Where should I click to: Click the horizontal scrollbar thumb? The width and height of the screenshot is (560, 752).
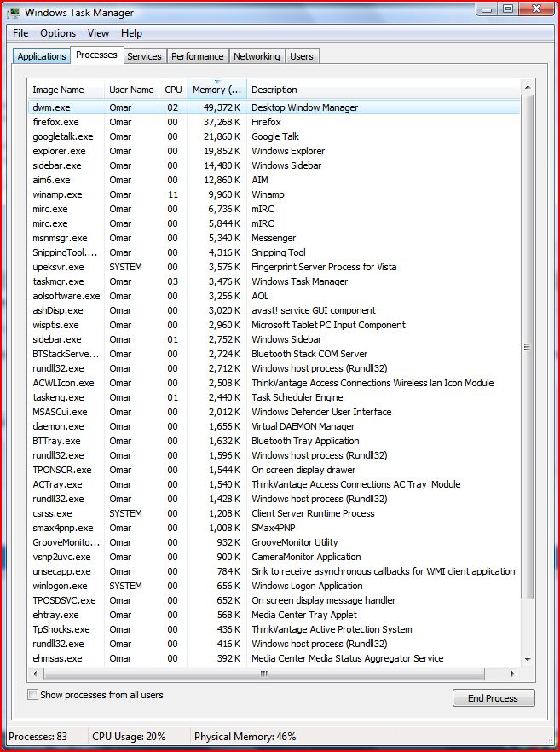(x=264, y=674)
